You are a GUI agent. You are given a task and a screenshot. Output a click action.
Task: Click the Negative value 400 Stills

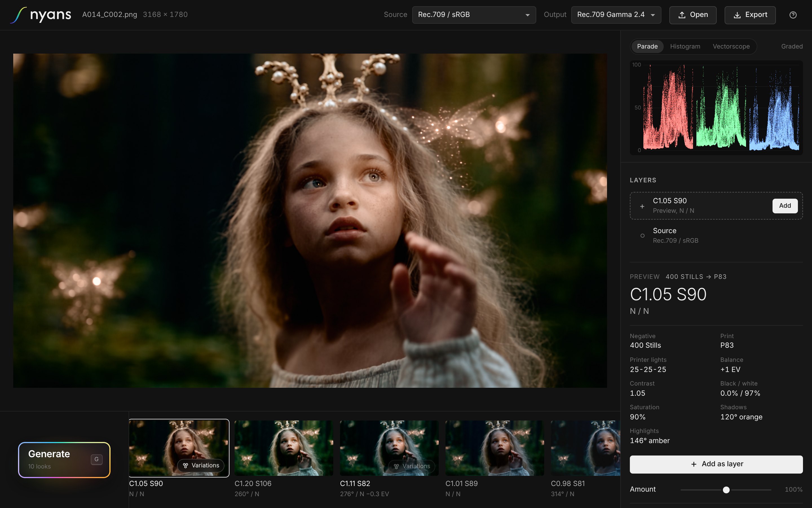tap(645, 345)
